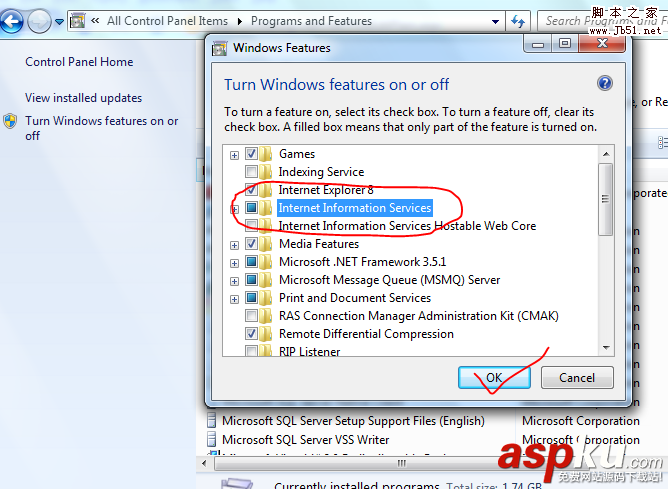Screen dimensions: 668x489
Task: Open the Windows Features help button
Action: point(605,83)
